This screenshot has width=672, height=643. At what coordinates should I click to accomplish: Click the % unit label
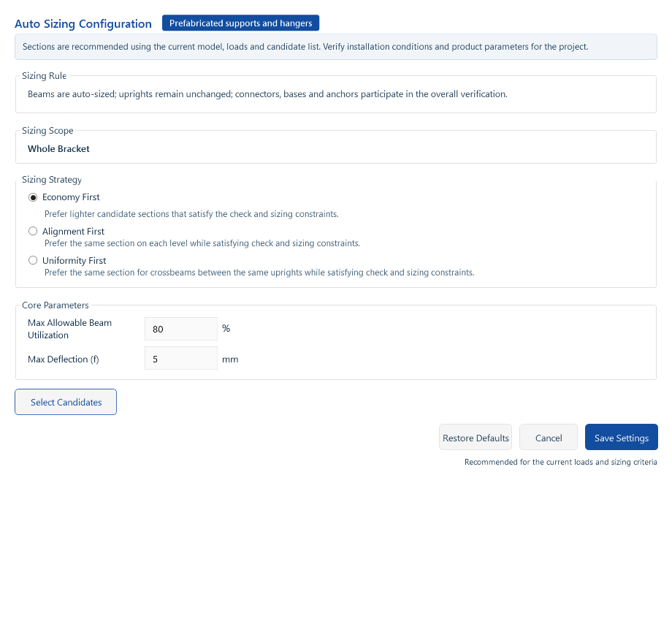click(226, 328)
